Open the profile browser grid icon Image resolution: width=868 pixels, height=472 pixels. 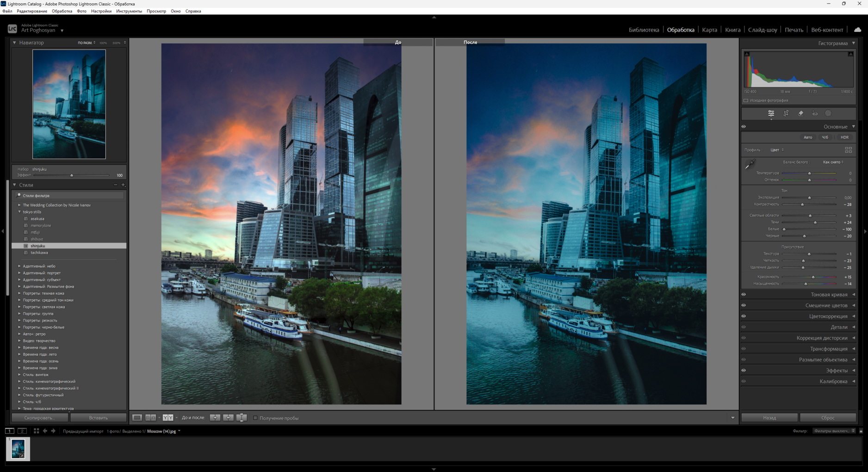pos(848,150)
